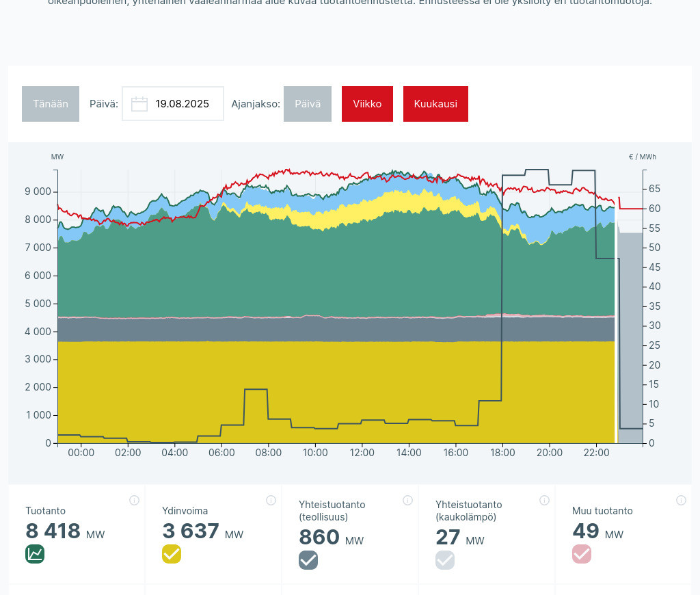Show info for Yhteistuotanto (kaukolämpö)
This screenshot has width=700, height=595.
pos(544,500)
